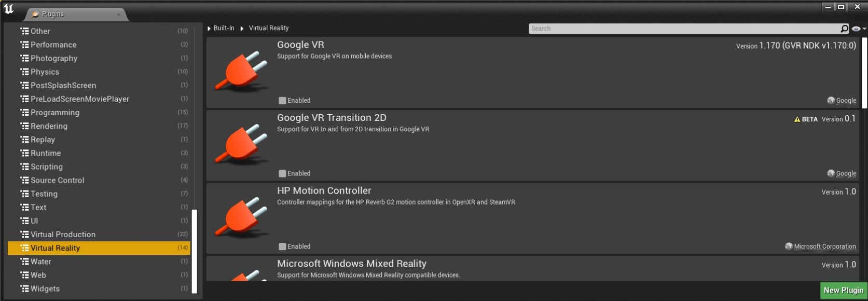Click the Physics category list icon

[x=24, y=72]
